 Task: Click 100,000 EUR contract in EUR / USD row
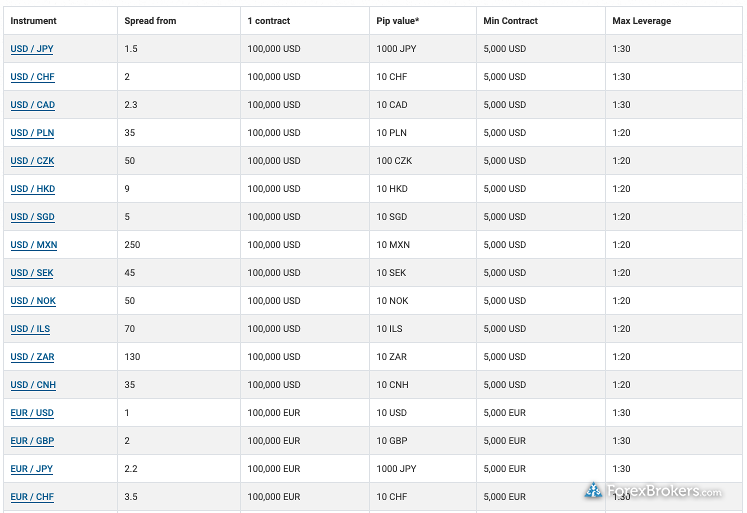[274, 413]
